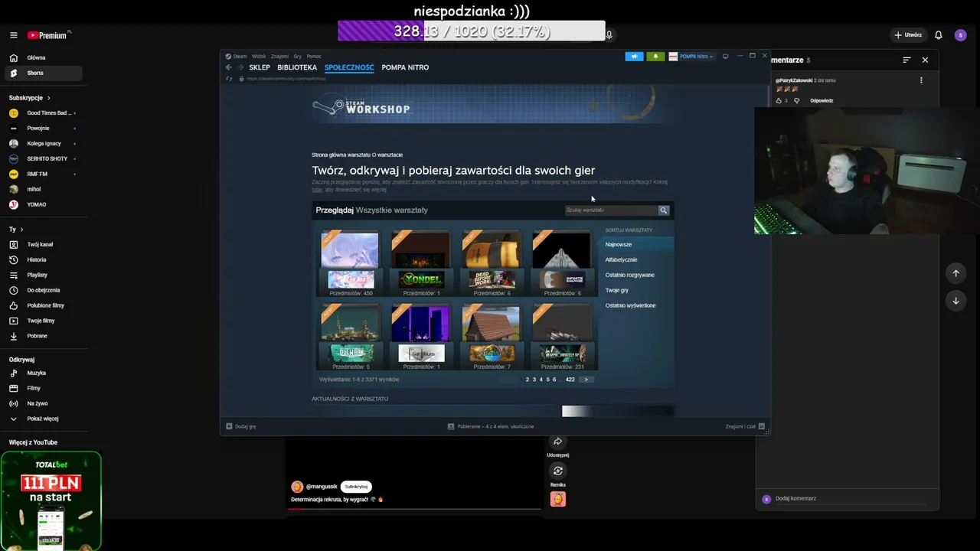Switch to the BIBLIOTEKA tab in Steam
This screenshot has width=980, height=551.
297,67
